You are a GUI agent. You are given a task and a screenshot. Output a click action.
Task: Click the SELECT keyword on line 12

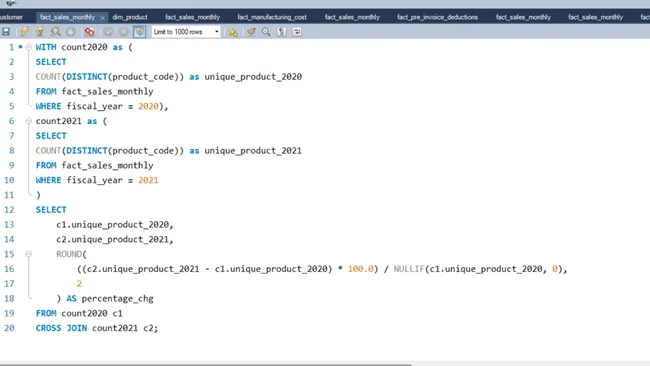pyautogui.click(x=51, y=210)
